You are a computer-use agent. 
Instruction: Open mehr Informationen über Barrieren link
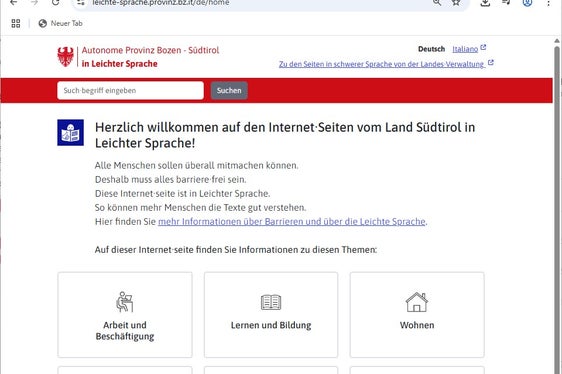pos(292,222)
